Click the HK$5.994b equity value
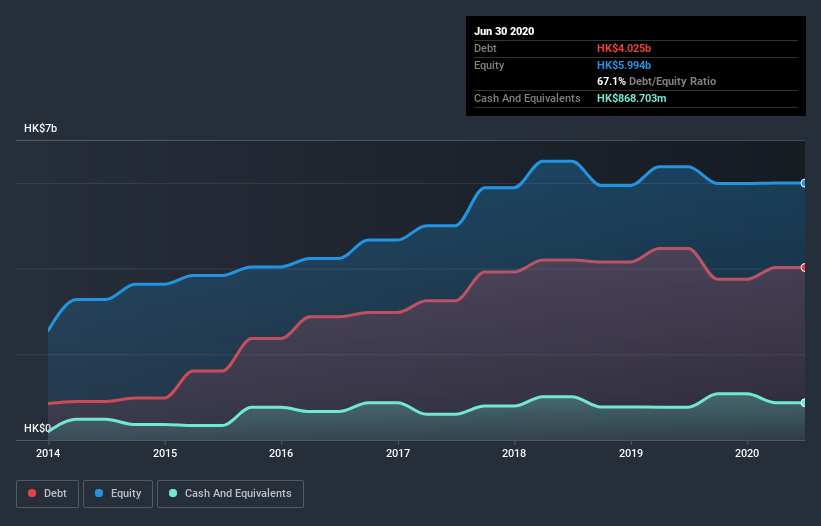 [624, 65]
